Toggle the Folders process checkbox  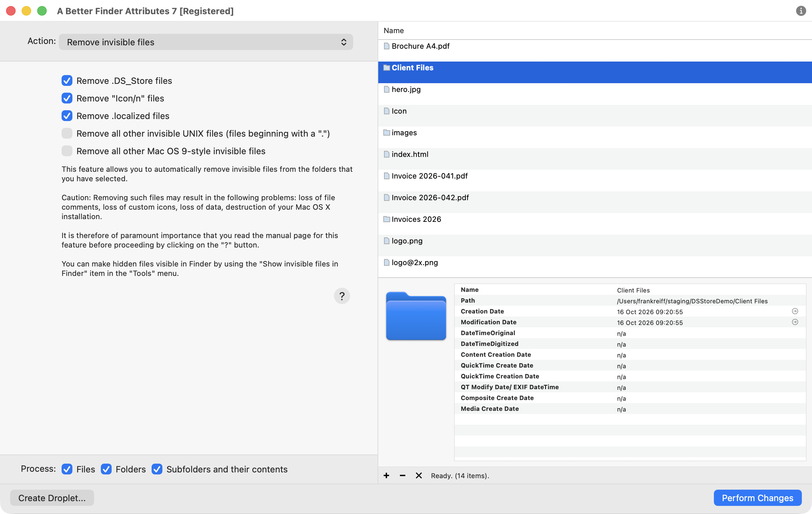pos(106,469)
